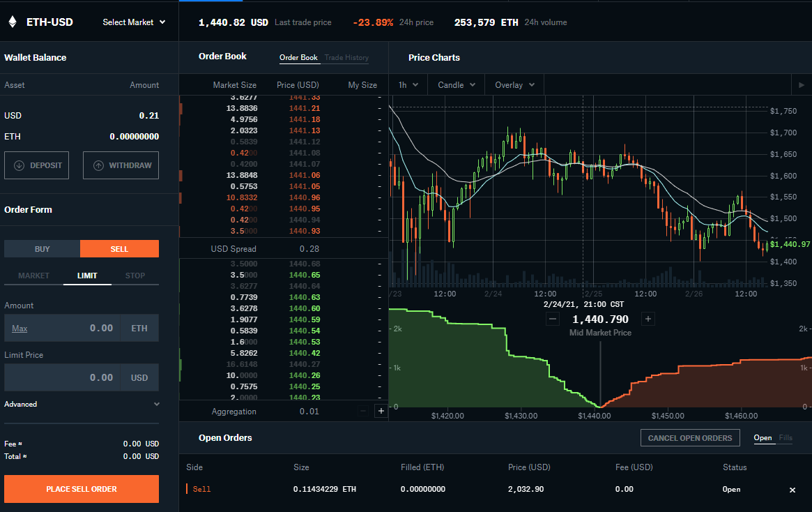Click the Ethereum diamond logo icon
812x512 pixels.
click(13, 22)
